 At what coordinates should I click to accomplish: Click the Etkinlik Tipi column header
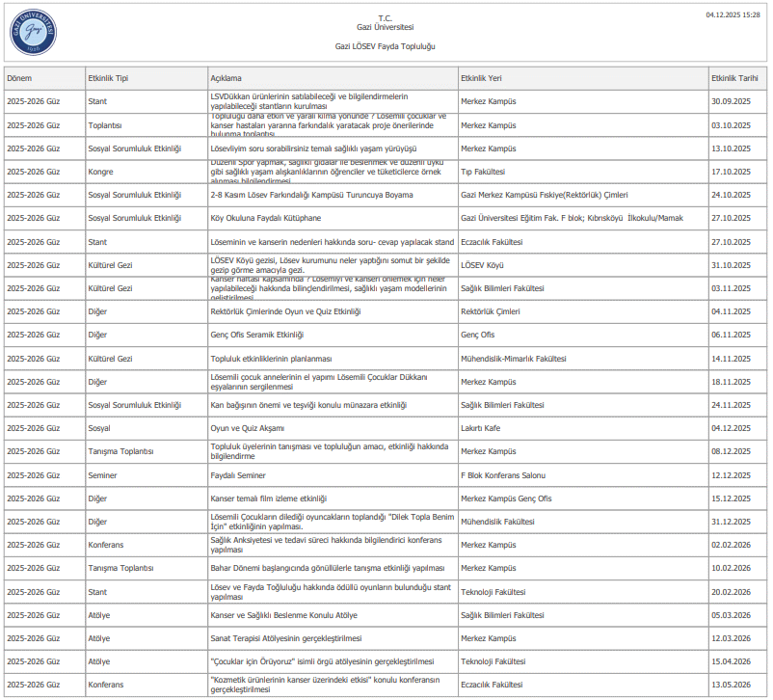(x=107, y=78)
